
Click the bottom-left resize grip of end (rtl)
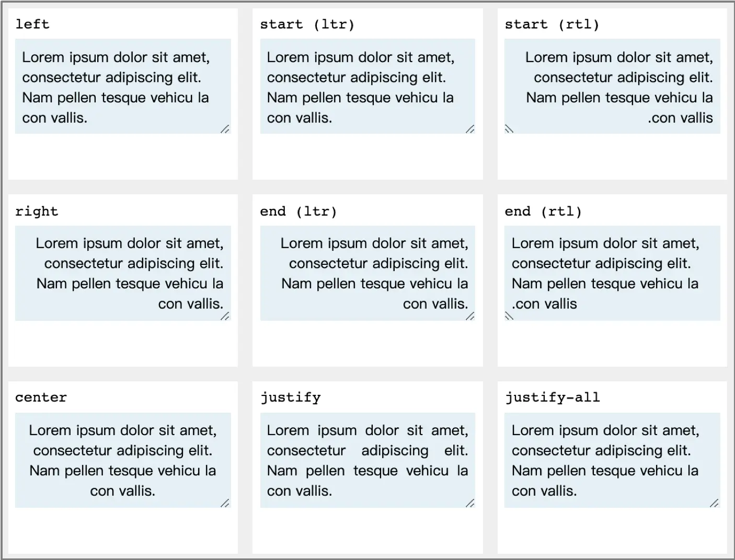pos(509,316)
